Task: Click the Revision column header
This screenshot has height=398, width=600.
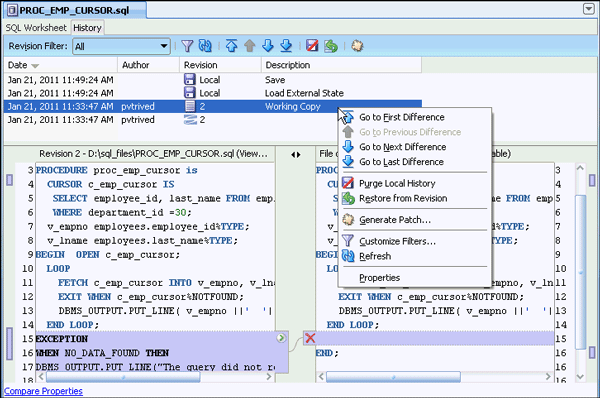Action: 220,65
